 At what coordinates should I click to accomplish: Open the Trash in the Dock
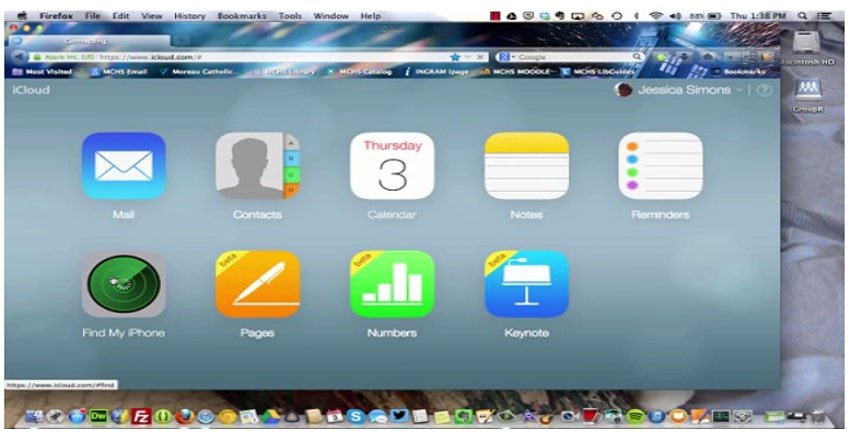818,416
